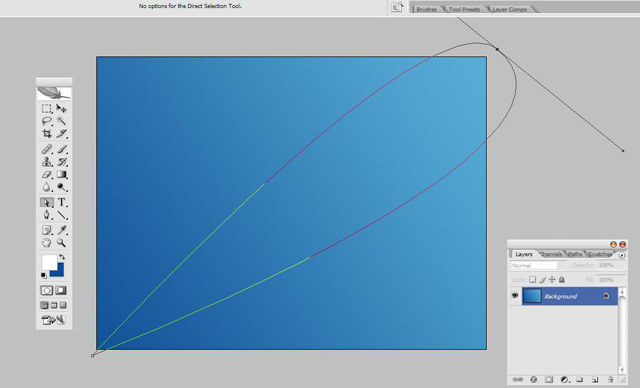The width and height of the screenshot is (640, 388).
Task: Select the Slice tool
Action: [x=61, y=133]
